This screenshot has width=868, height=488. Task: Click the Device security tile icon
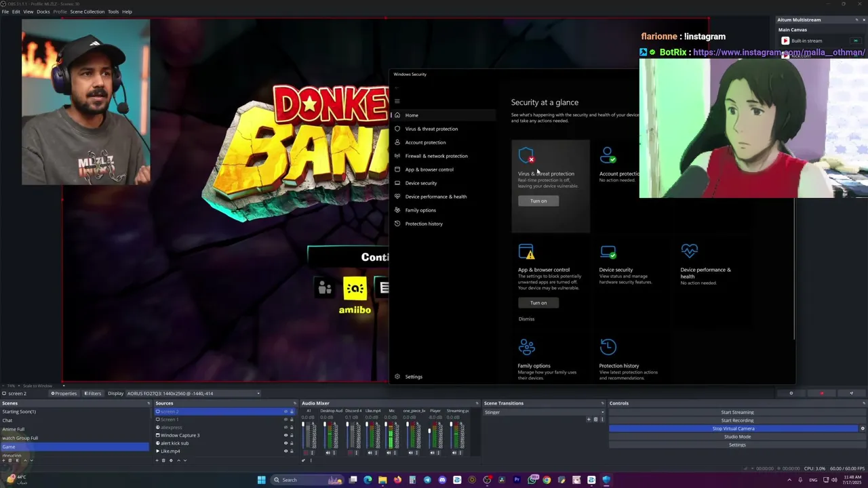click(x=608, y=251)
